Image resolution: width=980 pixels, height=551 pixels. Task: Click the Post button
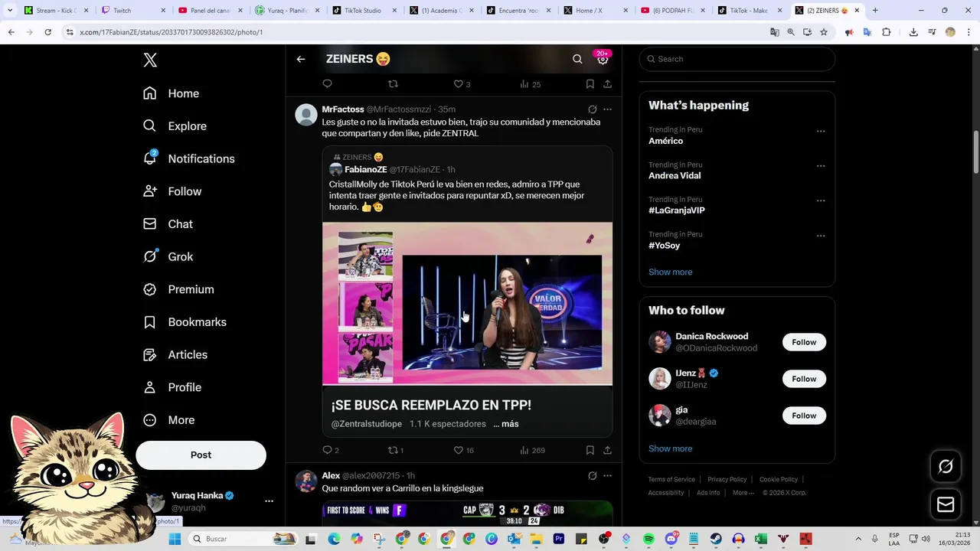(201, 455)
